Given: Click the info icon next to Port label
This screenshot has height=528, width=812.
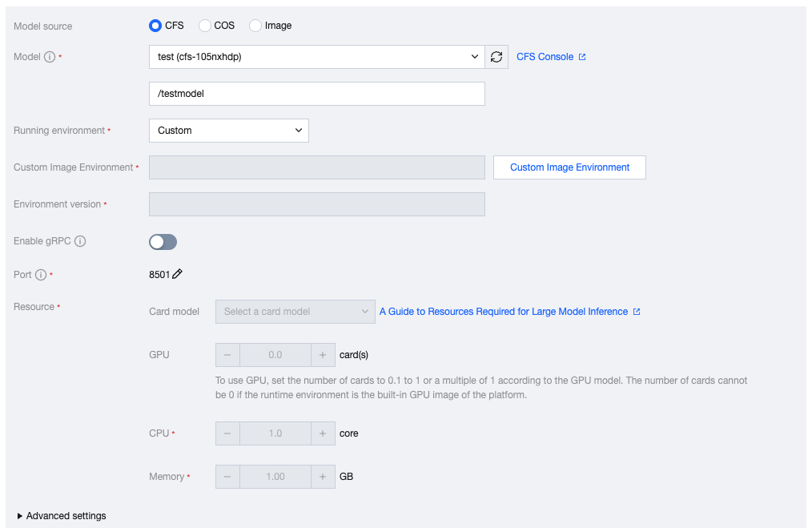Looking at the screenshot, I should (x=41, y=275).
